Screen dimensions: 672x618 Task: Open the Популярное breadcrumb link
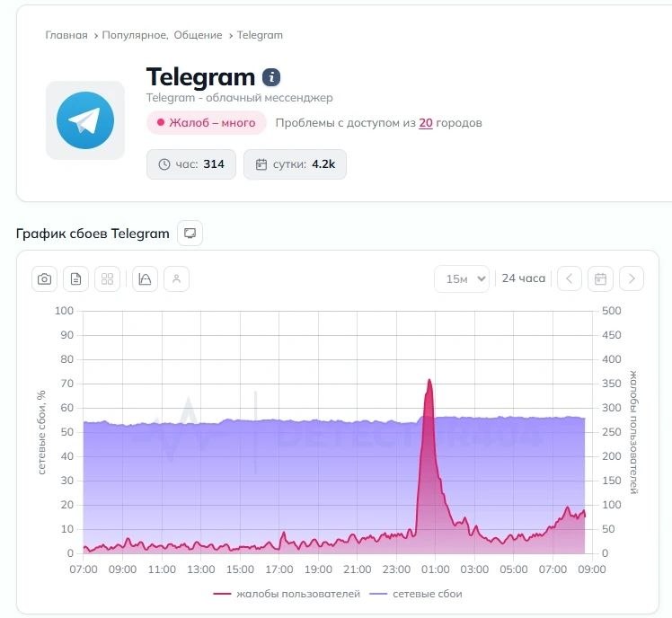135,35
